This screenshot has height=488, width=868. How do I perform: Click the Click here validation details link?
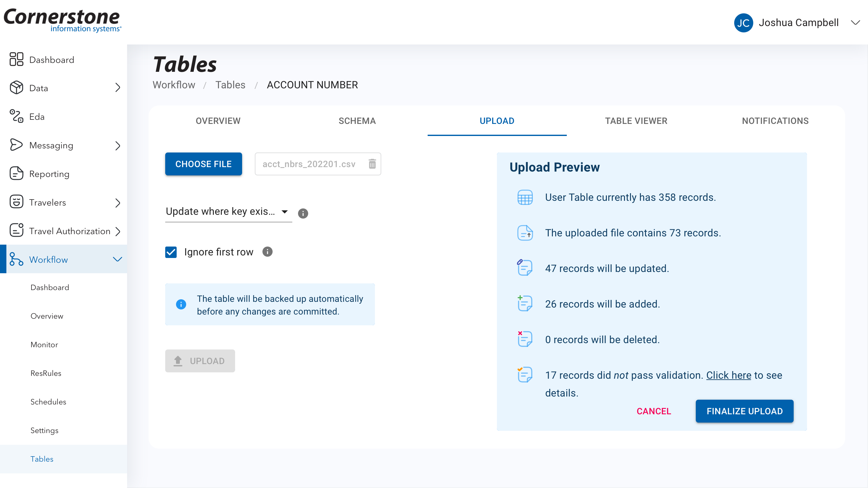point(729,375)
